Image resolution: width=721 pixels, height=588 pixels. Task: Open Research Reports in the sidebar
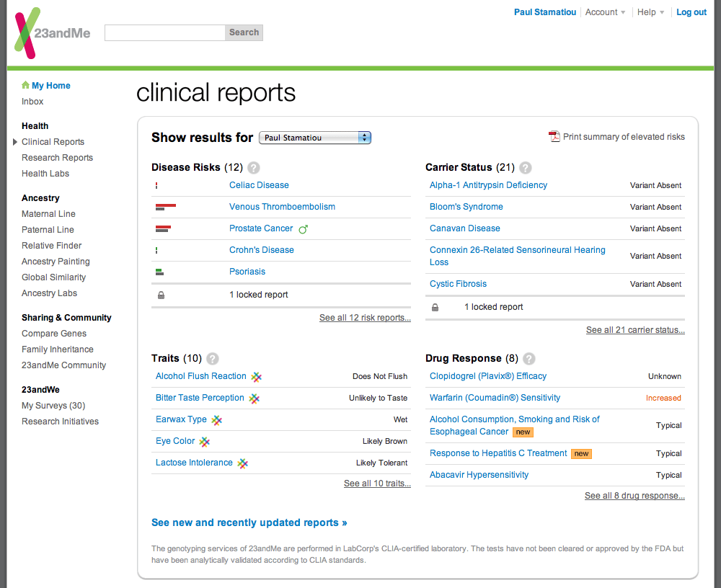pyautogui.click(x=57, y=158)
